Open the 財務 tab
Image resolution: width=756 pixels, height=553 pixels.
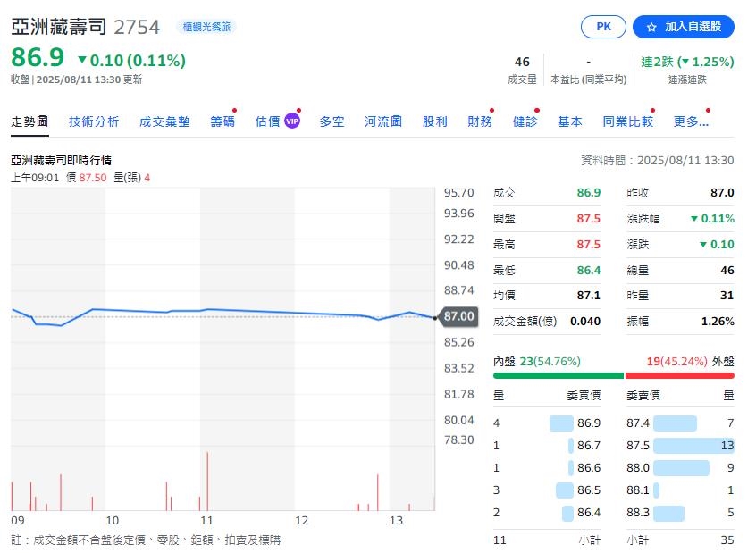(x=480, y=121)
